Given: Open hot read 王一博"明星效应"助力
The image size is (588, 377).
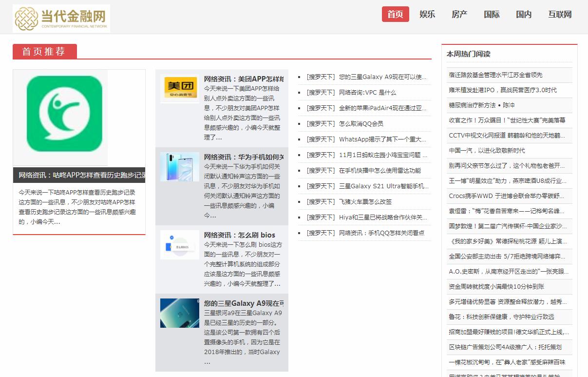Looking at the screenshot, I should pos(508,180).
